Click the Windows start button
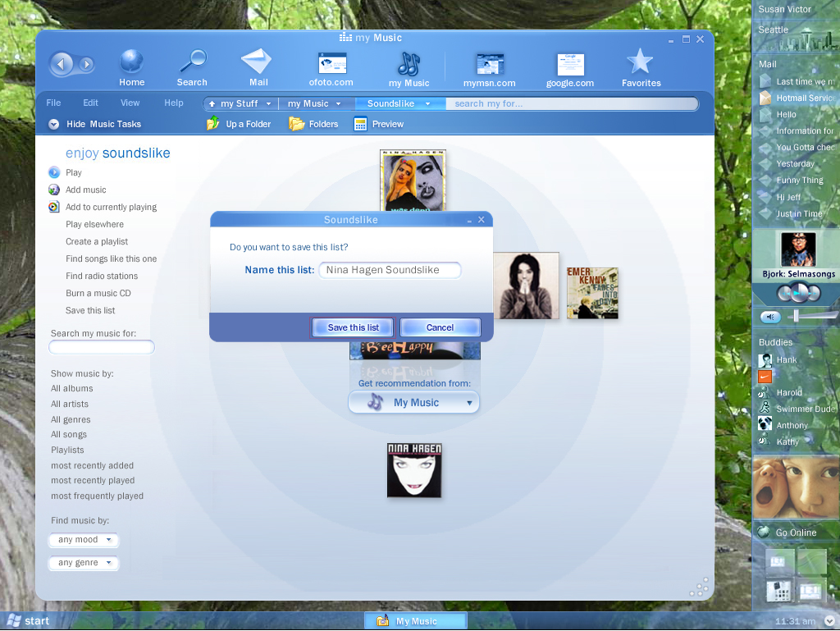Screen dimensions: 840x631 [28, 621]
